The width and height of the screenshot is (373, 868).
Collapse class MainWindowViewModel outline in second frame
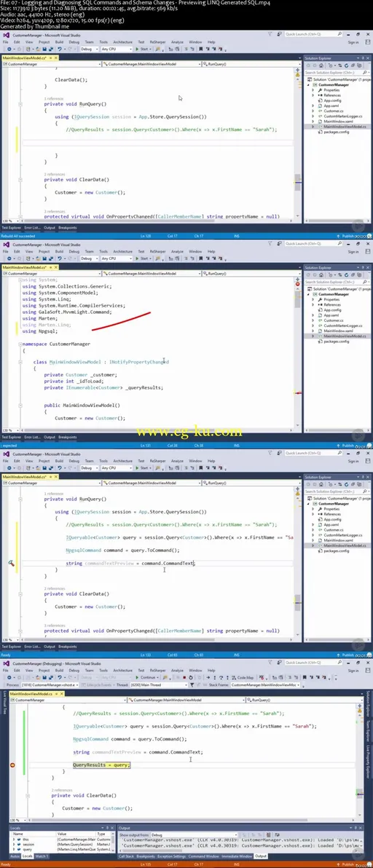click(x=21, y=361)
